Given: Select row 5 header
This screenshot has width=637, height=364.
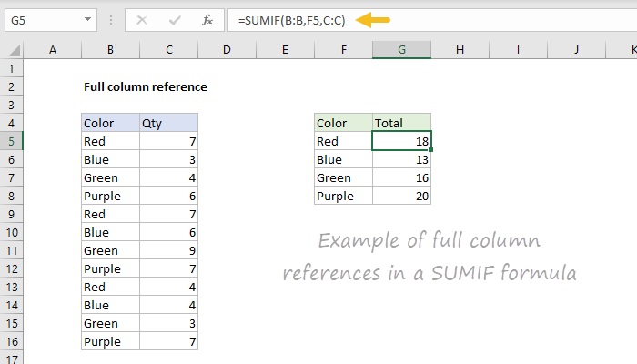Looking at the screenshot, I should click(x=12, y=141).
